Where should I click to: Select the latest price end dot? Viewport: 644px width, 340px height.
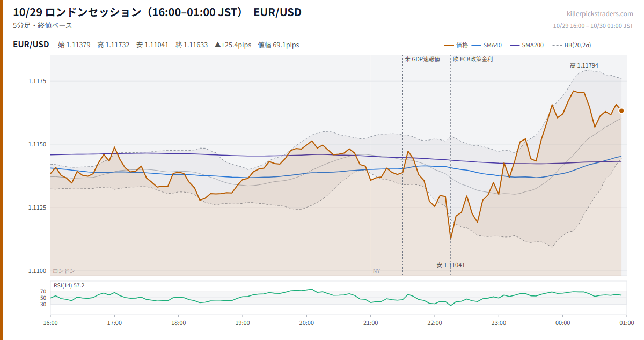[621, 110]
